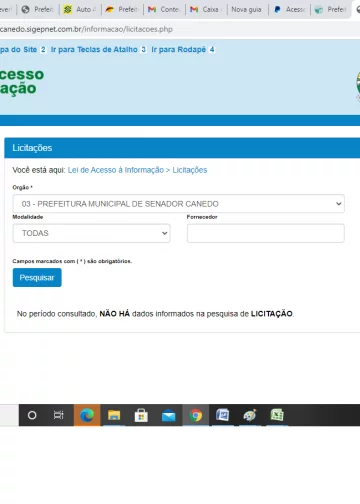Switch to the Prefei tab with orange icon
Image resolution: width=360 pixels, height=504 pixels.
click(122, 9)
